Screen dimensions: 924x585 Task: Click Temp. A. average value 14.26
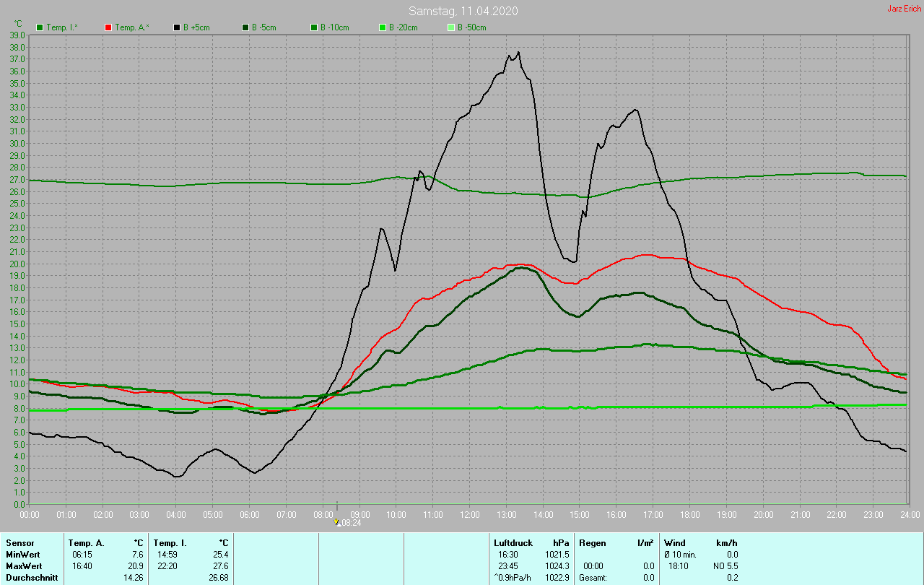[x=133, y=578]
